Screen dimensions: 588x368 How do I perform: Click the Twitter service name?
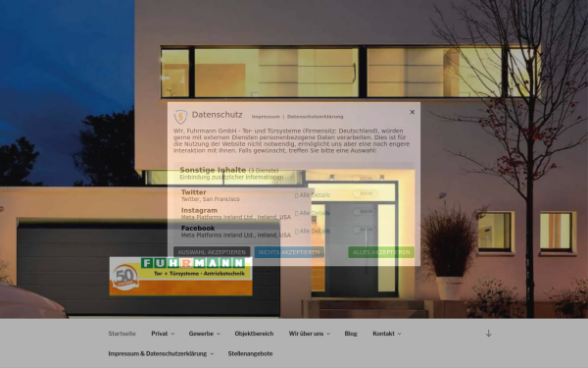pyautogui.click(x=193, y=192)
